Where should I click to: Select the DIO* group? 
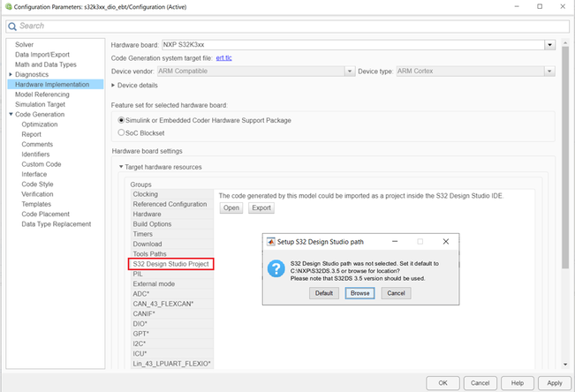coord(172,323)
